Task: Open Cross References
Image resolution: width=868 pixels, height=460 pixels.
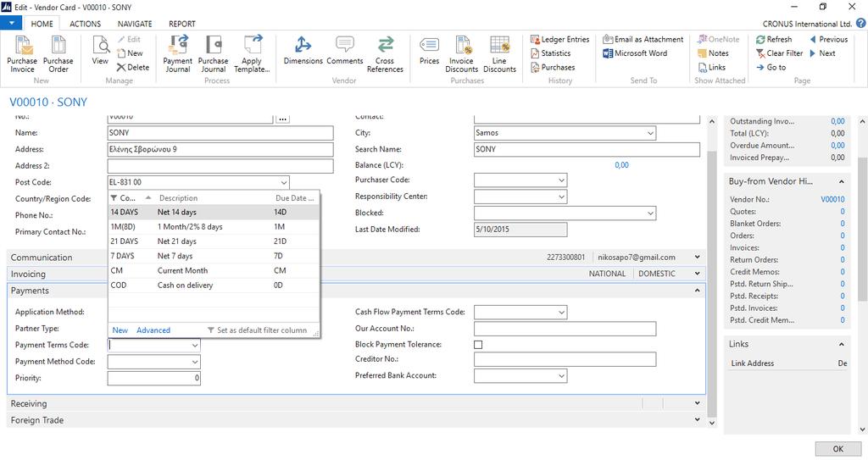Action: (385, 54)
